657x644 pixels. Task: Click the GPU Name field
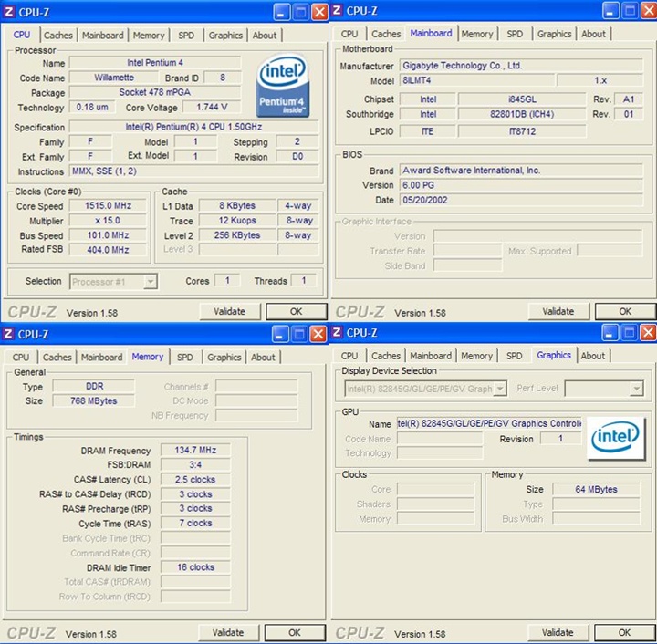click(489, 424)
